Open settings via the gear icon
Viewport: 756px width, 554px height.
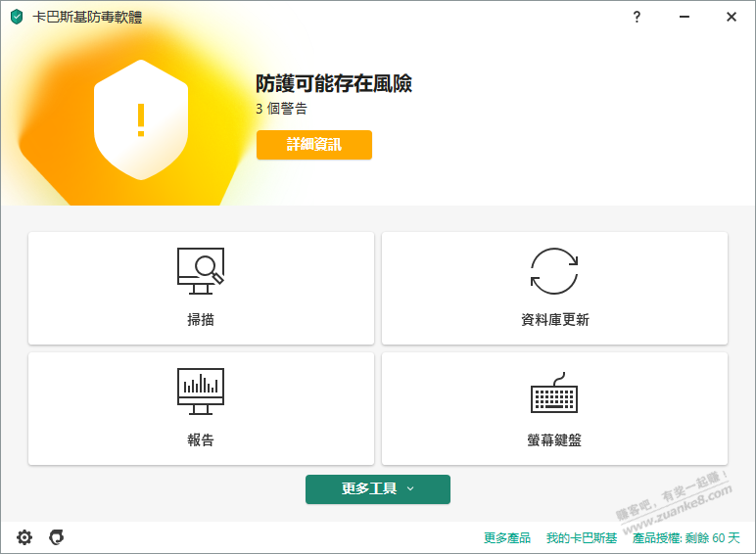[x=24, y=537]
